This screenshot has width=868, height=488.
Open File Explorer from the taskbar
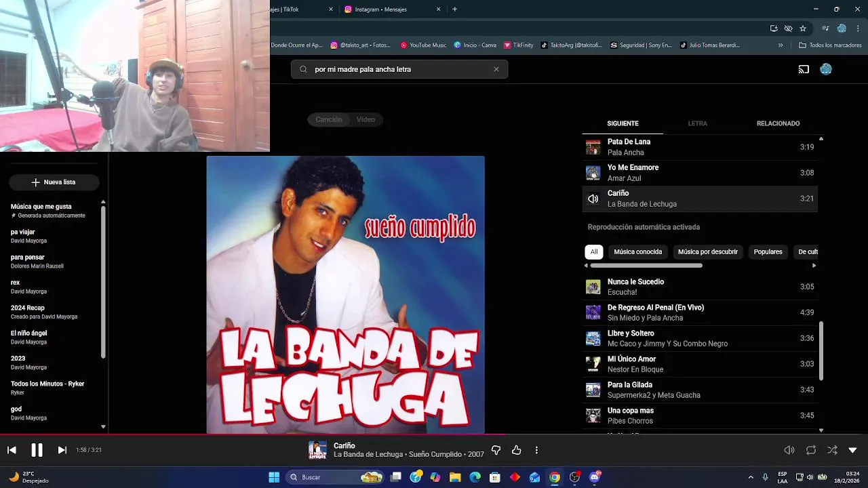tap(455, 477)
